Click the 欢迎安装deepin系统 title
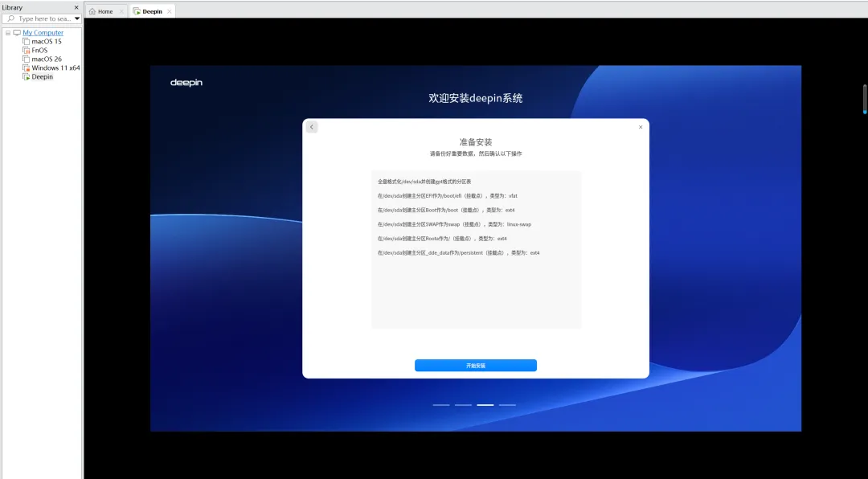Image resolution: width=868 pixels, height=479 pixels. [x=476, y=98]
